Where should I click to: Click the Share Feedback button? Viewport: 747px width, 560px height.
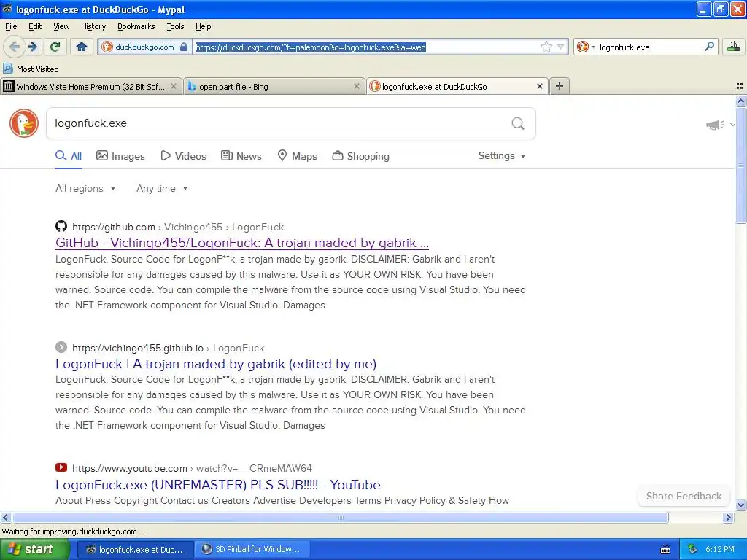coord(684,496)
